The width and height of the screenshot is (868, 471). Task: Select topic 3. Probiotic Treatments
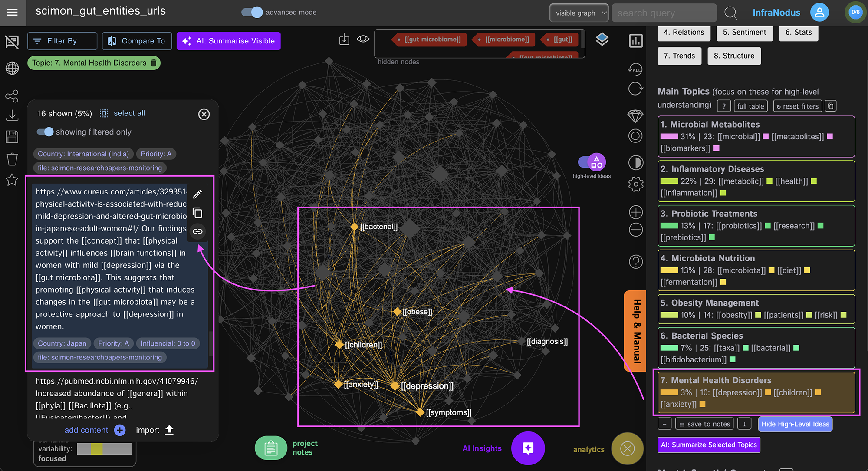pos(756,225)
